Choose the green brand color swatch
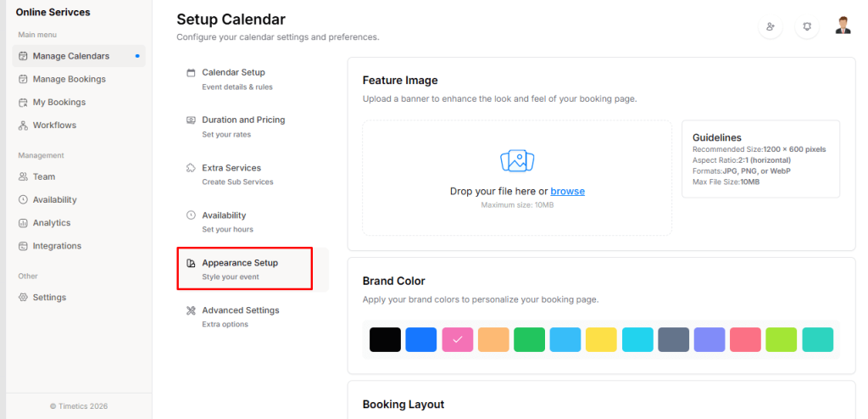868x419 pixels. tap(529, 339)
